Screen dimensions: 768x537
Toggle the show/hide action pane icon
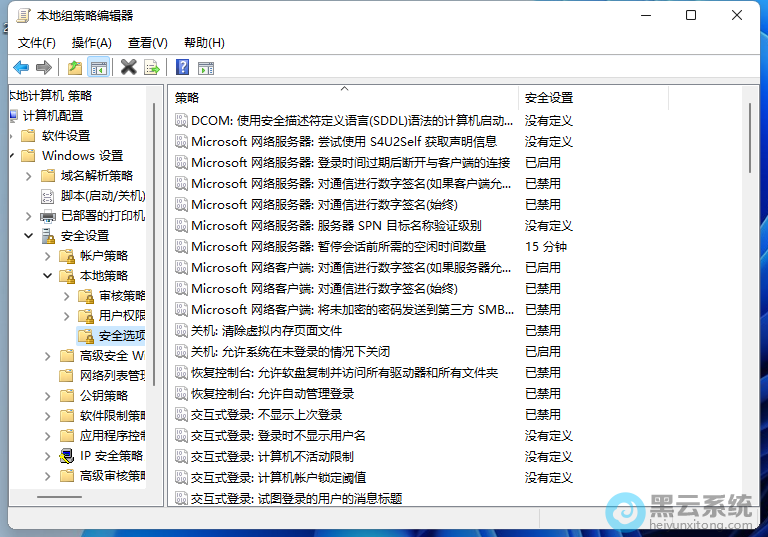tap(206, 67)
